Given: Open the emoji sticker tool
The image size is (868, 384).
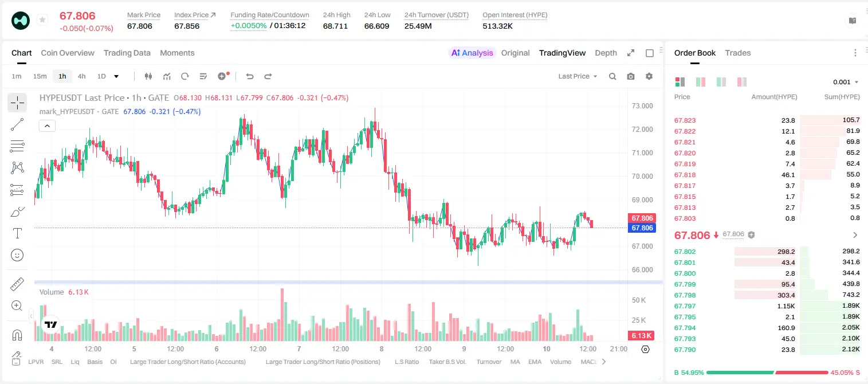Looking at the screenshot, I should click(17, 255).
